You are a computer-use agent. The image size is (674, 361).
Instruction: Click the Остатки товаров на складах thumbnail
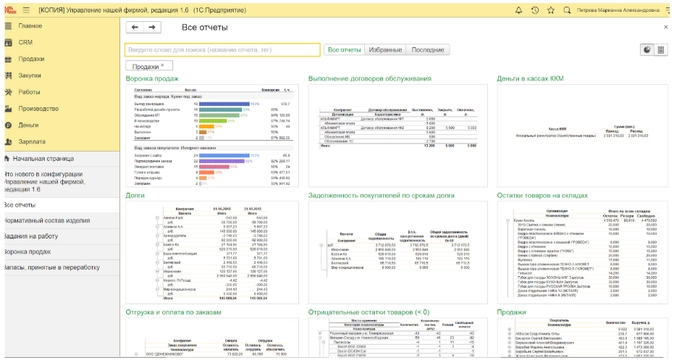tap(582, 253)
